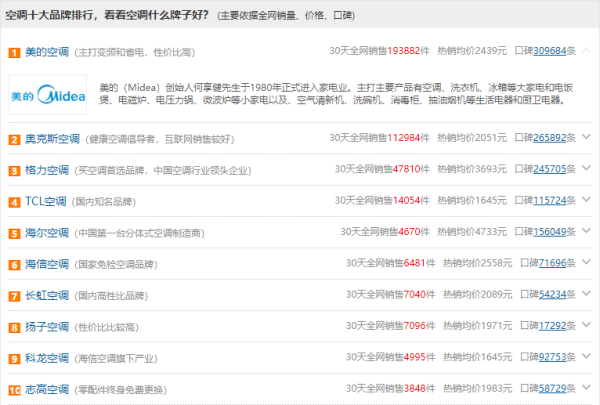
Task: Click rank badge 9 beside 科龙空调
Action: [14, 359]
